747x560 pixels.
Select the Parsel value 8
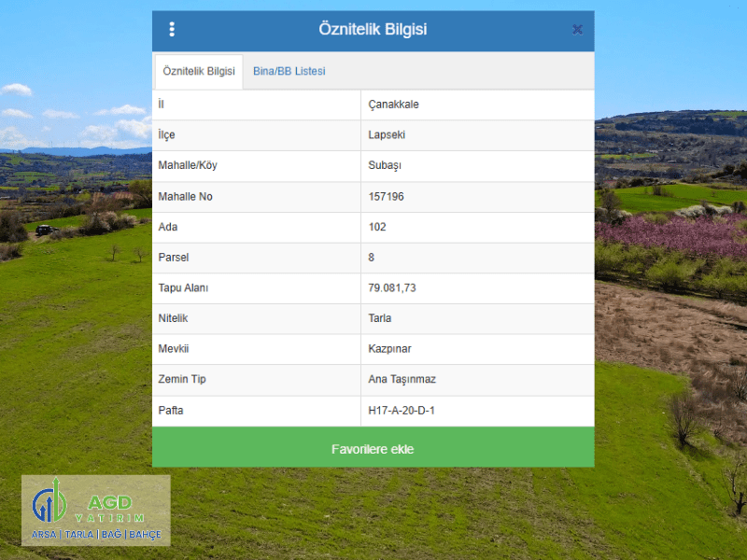(372, 257)
